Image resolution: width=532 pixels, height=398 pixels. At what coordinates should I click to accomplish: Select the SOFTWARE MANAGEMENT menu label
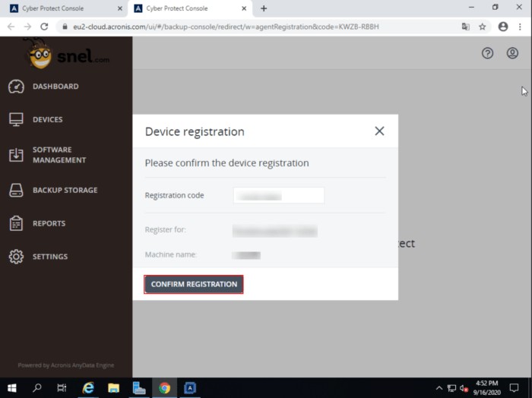[x=59, y=155]
